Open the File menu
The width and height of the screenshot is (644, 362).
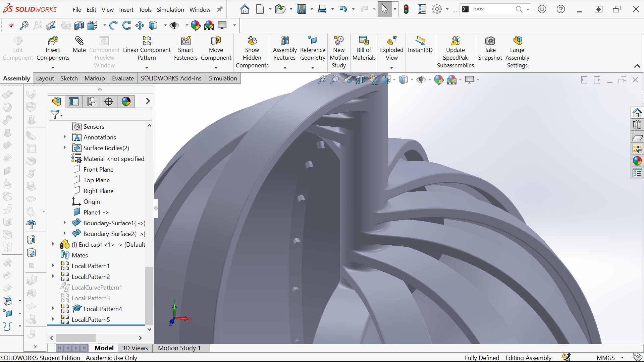(77, 10)
